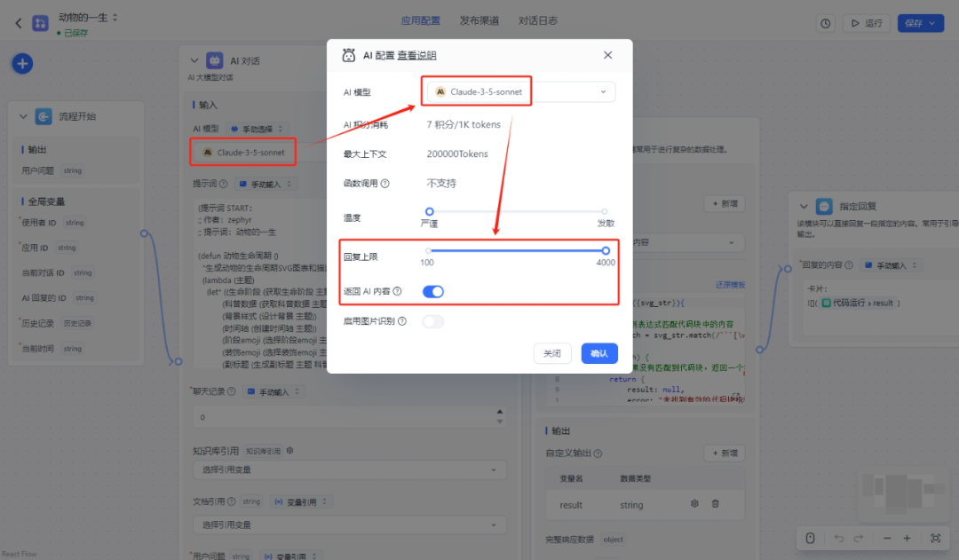The height and width of the screenshot is (560, 959).
Task: Delete the result output variable
Action: click(715, 504)
